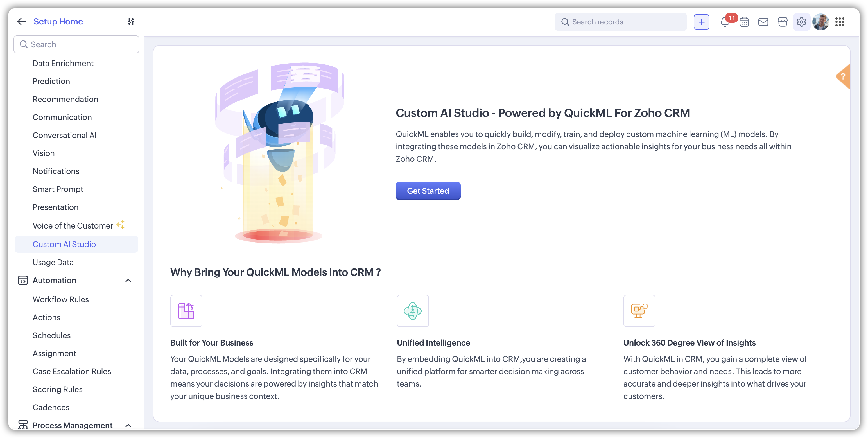The height and width of the screenshot is (438, 868).
Task: Collapse the Automation section
Action: [x=128, y=280]
